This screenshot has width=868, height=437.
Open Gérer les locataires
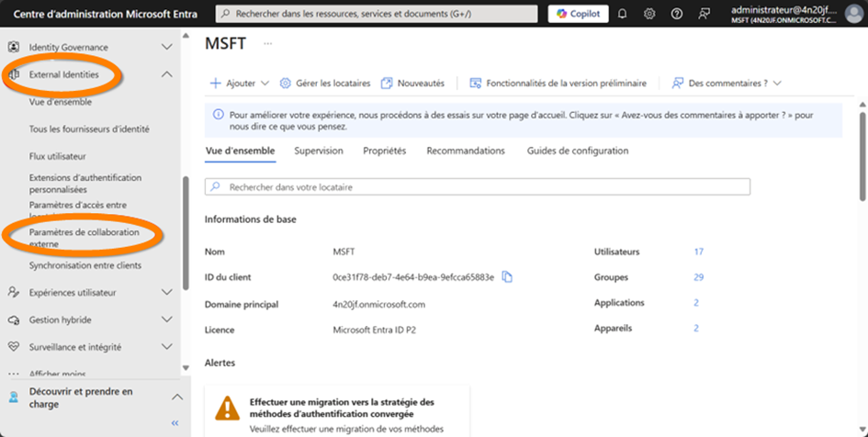click(324, 83)
